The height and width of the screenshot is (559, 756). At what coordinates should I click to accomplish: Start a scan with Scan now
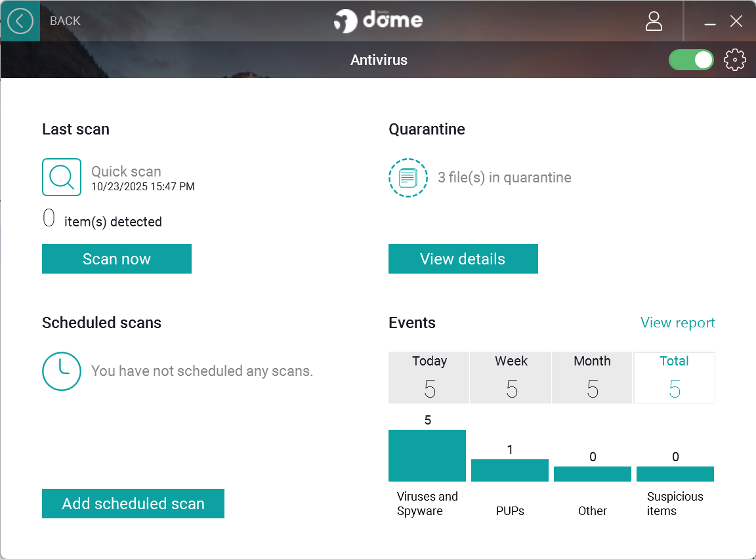pyautogui.click(x=116, y=259)
